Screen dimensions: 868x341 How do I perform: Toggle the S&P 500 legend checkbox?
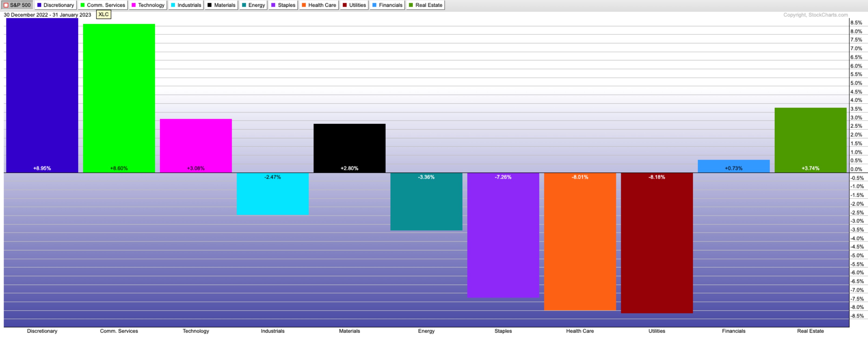(6, 5)
